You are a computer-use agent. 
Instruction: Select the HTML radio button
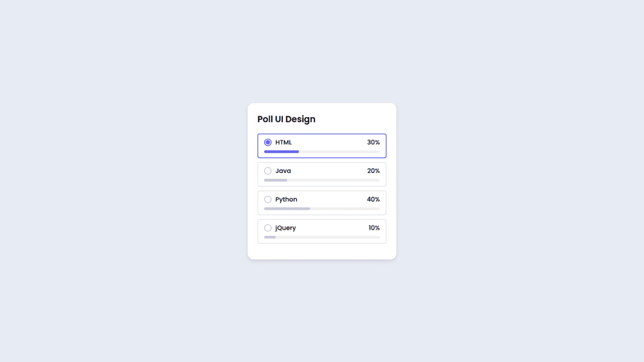point(268,142)
